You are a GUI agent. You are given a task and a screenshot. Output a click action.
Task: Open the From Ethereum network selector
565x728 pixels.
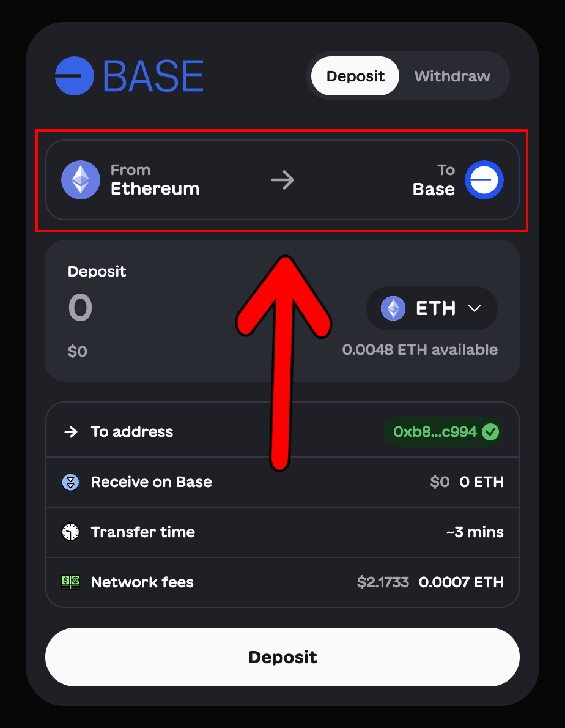point(131,180)
